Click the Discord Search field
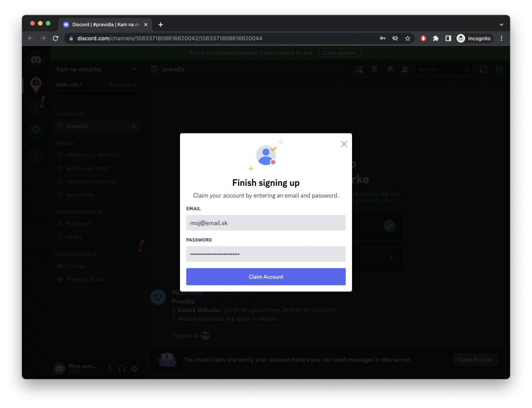532x408 pixels. (x=444, y=69)
